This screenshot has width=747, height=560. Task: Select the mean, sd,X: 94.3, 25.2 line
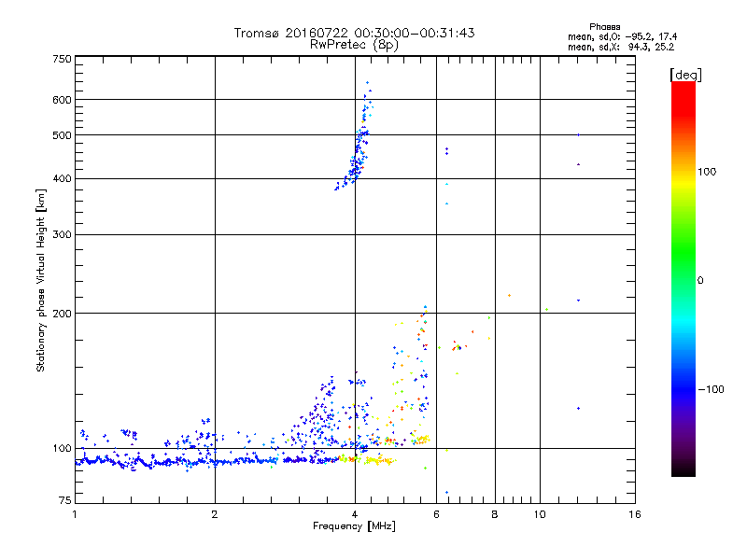pos(621,46)
